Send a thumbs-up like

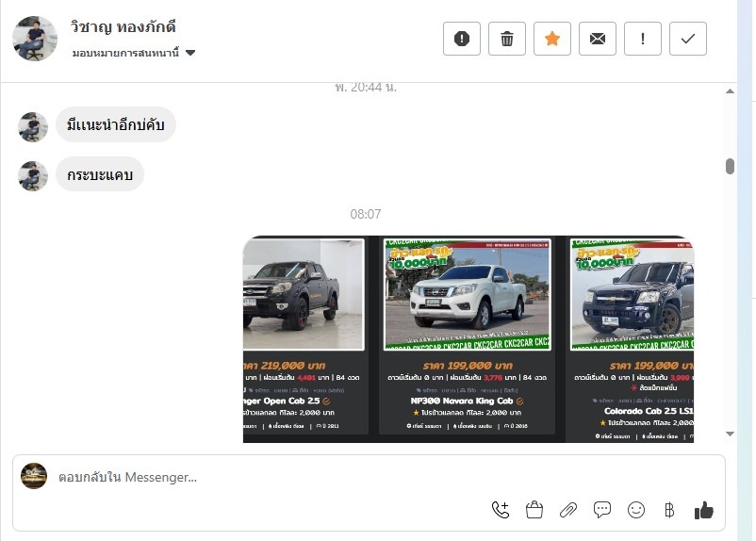tap(703, 510)
